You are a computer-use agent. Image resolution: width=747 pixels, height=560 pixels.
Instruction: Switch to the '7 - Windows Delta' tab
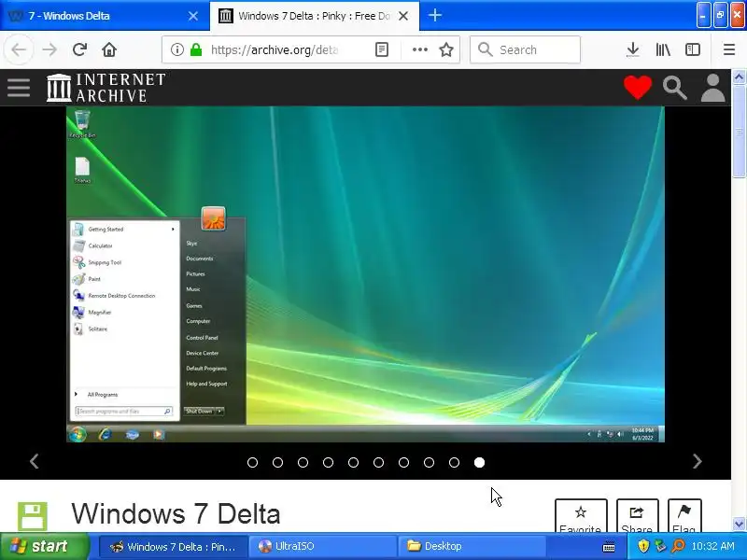[x=105, y=16]
